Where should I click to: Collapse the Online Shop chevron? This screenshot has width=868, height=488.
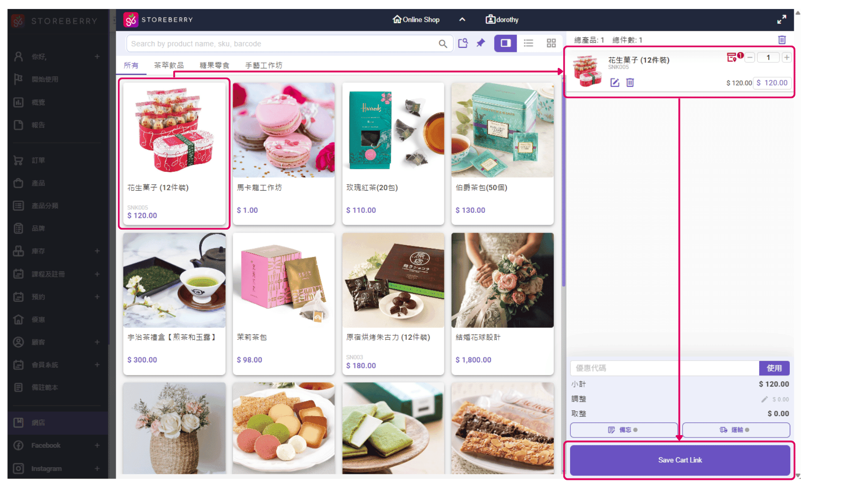[x=462, y=19]
